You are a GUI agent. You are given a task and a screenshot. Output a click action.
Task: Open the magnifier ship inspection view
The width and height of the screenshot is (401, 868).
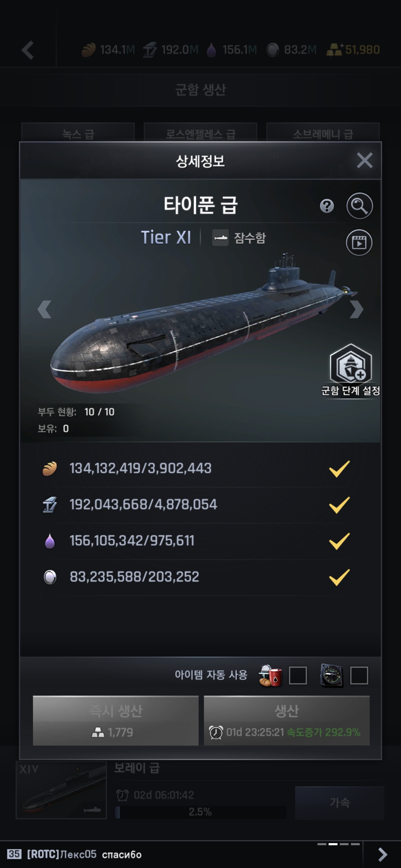359,206
